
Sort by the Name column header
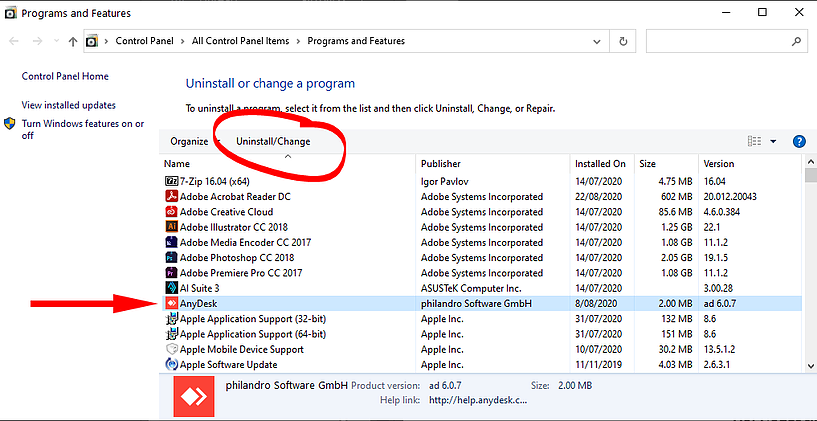pyautogui.click(x=288, y=164)
